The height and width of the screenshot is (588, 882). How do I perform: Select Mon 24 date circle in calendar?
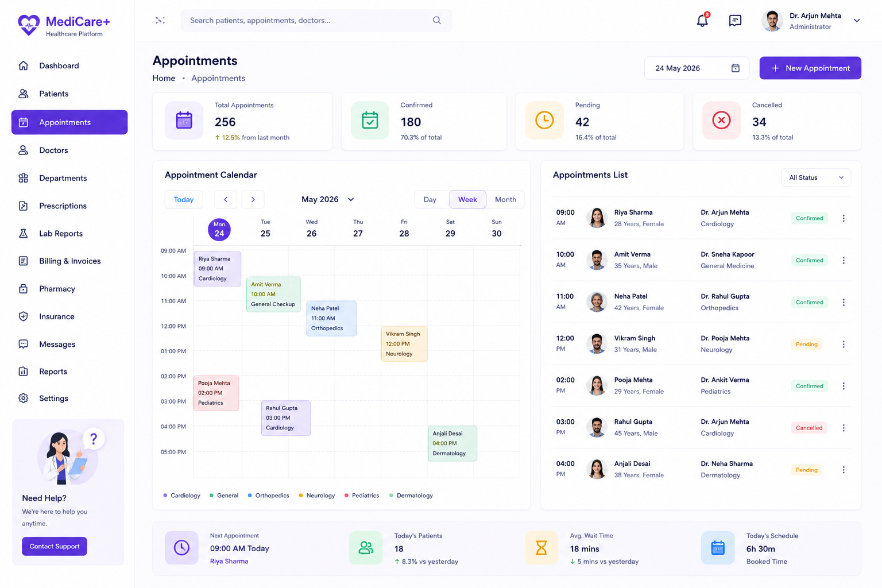[x=219, y=230]
